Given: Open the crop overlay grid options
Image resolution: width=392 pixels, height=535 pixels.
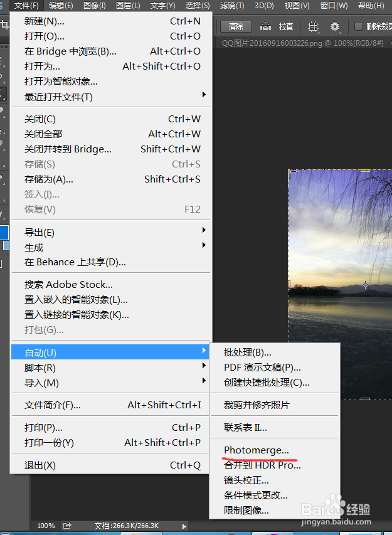Looking at the screenshot, I should 313,26.
